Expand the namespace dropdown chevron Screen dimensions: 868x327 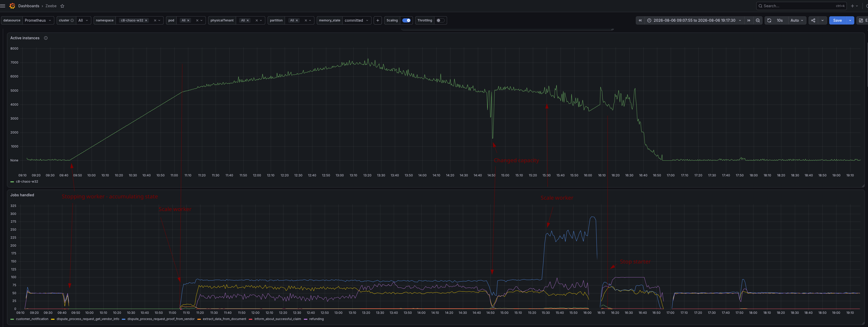point(159,21)
